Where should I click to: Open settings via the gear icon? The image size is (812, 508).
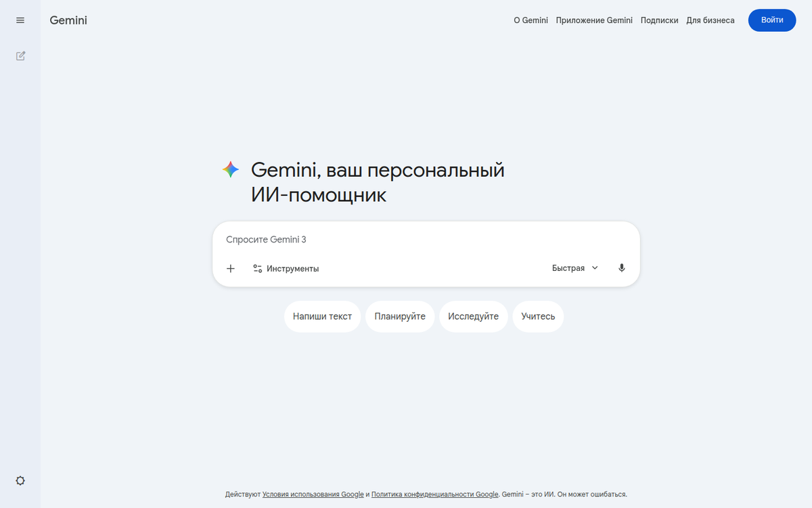(20, 480)
